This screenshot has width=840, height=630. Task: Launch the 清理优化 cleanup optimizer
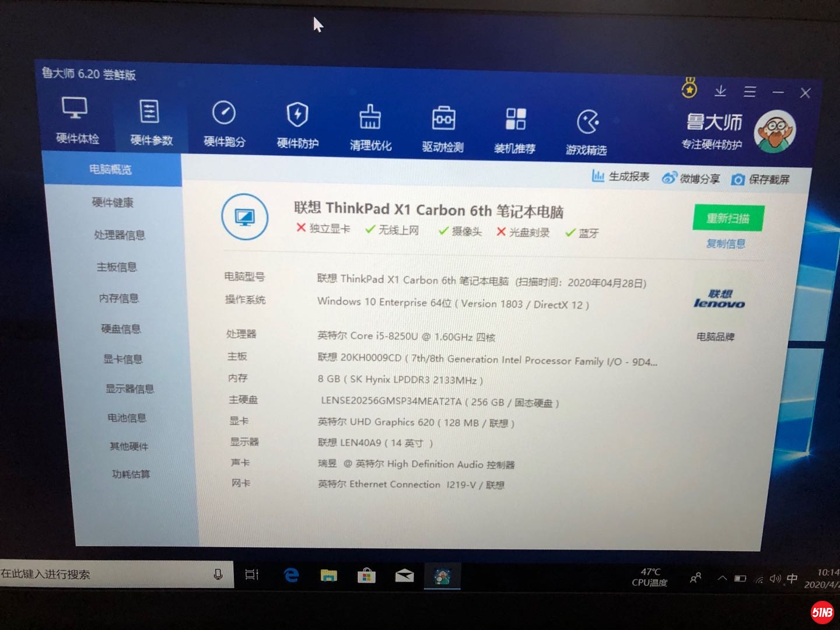(370, 124)
